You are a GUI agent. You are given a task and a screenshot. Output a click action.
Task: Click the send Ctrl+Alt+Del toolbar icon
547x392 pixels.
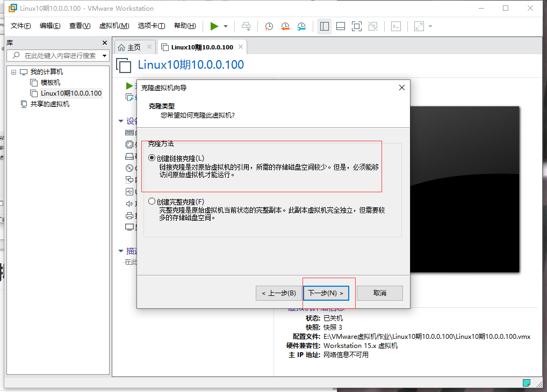point(246,26)
